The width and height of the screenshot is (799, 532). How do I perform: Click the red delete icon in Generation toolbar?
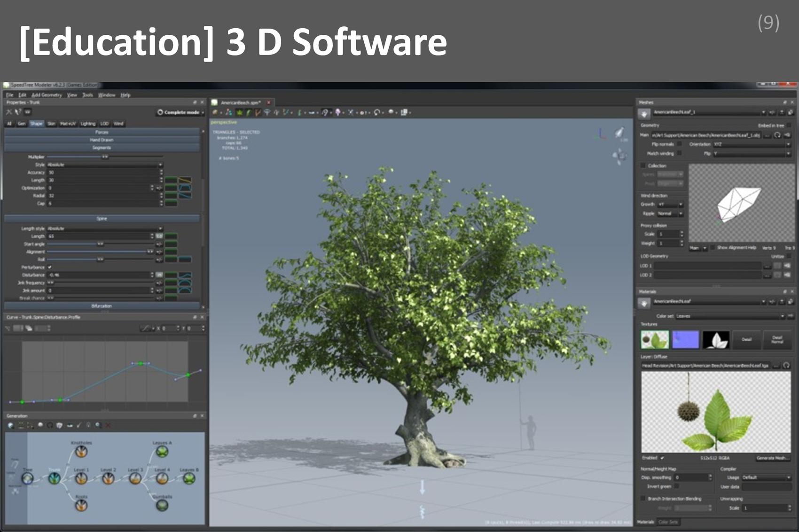[x=108, y=425]
